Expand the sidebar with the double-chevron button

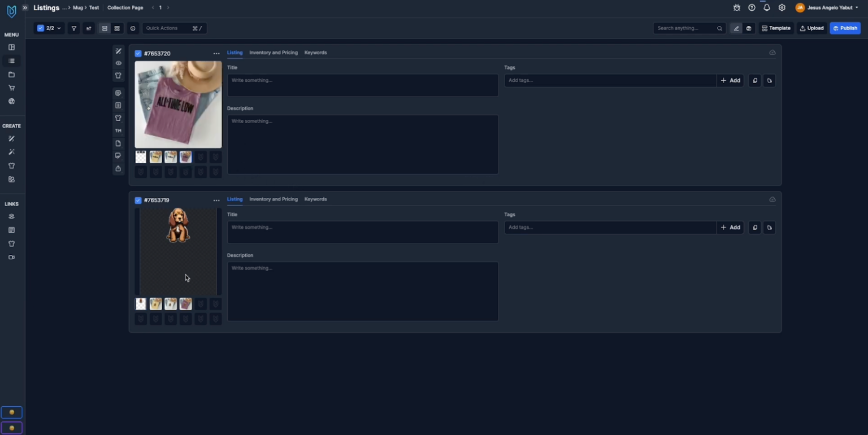pos(25,8)
